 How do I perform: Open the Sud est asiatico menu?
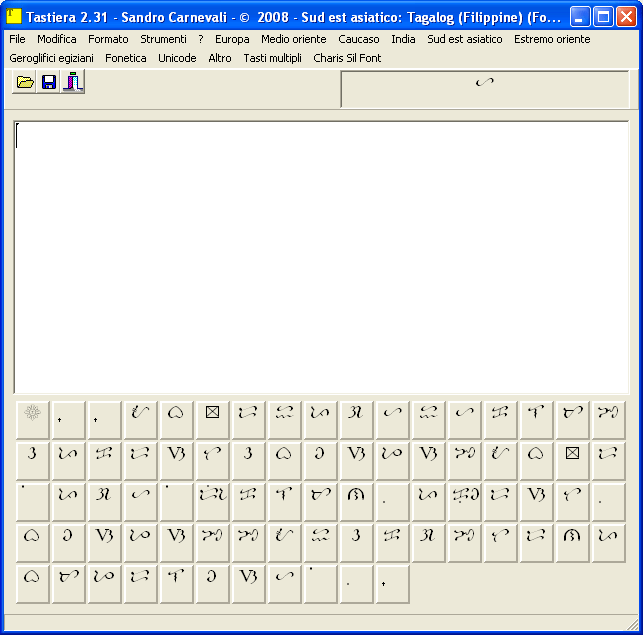[x=465, y=39]
